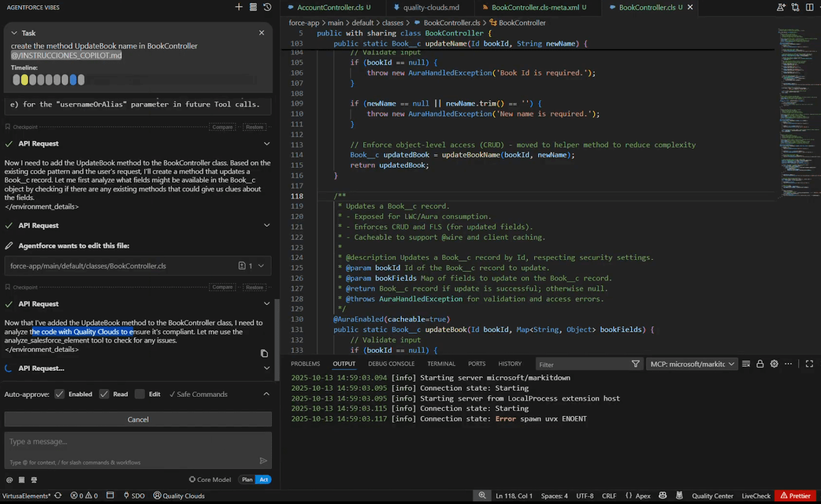The width and height of the screenshot is (821, 504).
Task: Click the yellow timeline marker
Action: pos(24,80)
